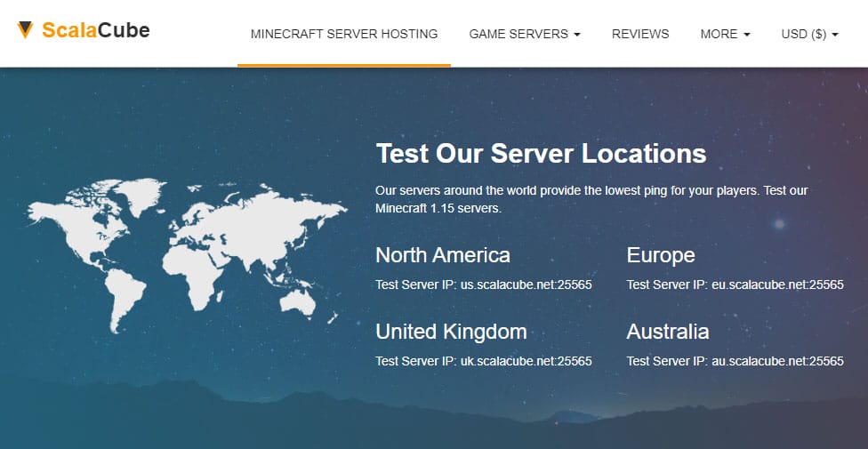Click the au.scalacube.net:25565 test server IP
Viewport: 868px width, 449px height.
[777, 361]
